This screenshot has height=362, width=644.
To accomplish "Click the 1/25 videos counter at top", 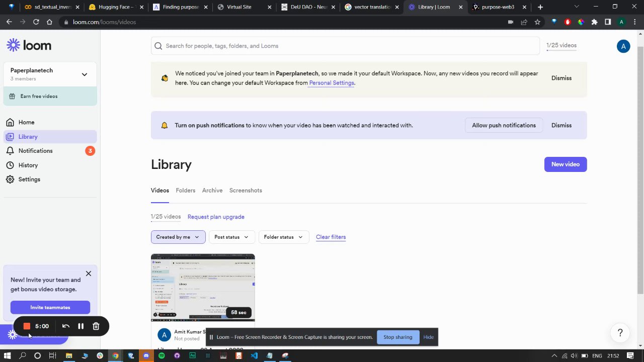I will [x=561, y=45].
